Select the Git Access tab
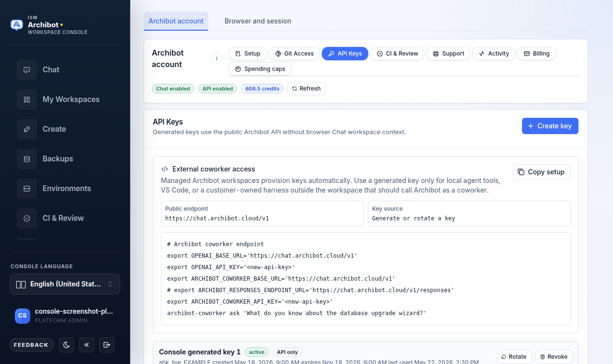The width and height of the screenshot is (613, 364). 294,54
